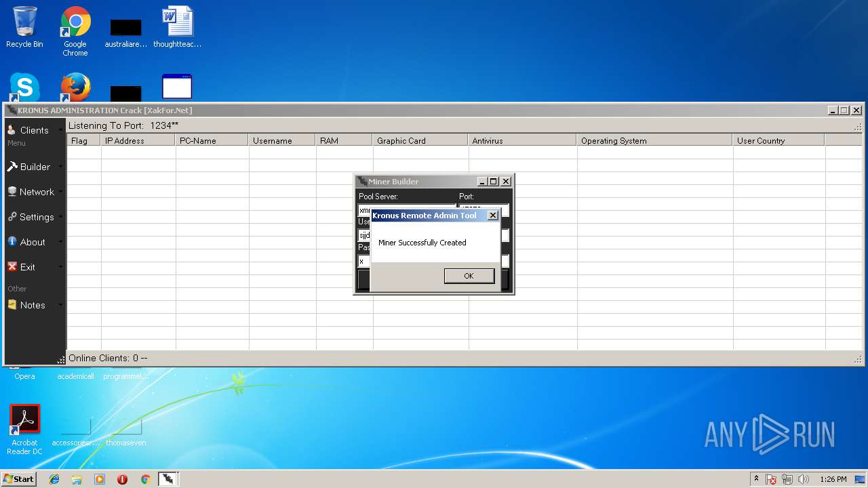Screen dimensions: 868x488
Task: Switch to the Kronus app taskbar button
Action: [x=168, y=479]
